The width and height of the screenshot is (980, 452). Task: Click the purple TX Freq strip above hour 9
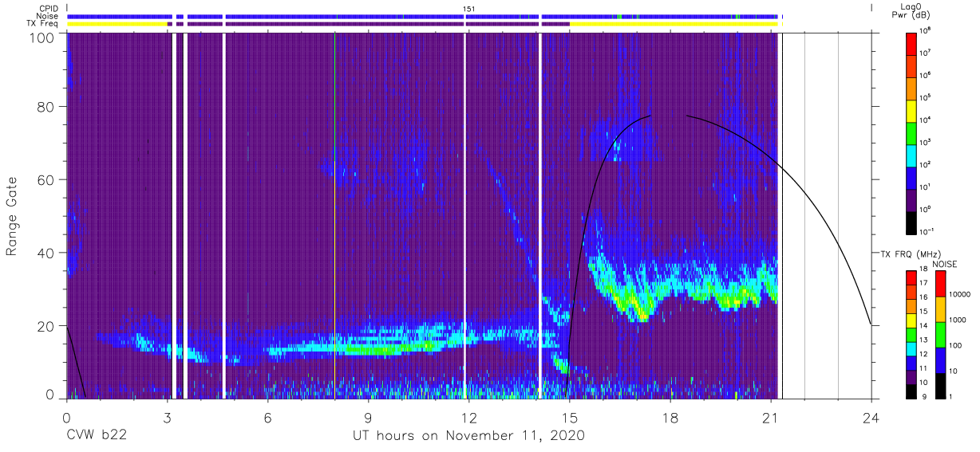pos(368,24)
